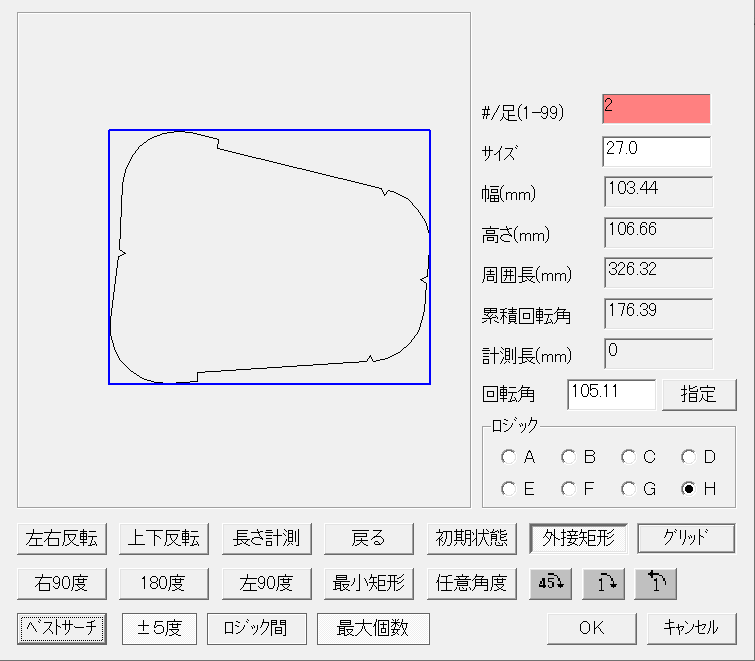Click the 戻る undo button
The height and width of the screenshot is (661, 755).
tap(369, 539)
